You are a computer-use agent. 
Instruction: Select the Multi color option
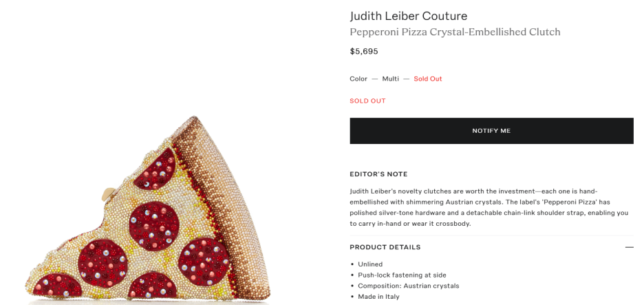tap(390, 78)
